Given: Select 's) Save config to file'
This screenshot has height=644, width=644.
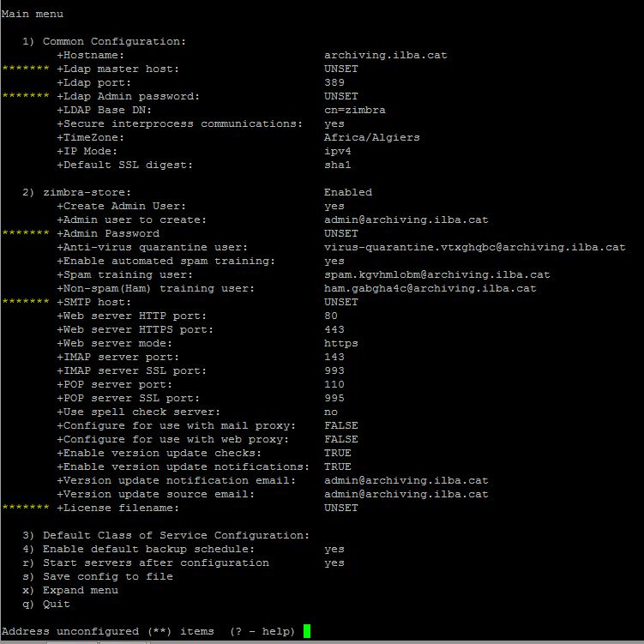Looking at the screenshot, I should pyautogui.click(x=98, y=576).
